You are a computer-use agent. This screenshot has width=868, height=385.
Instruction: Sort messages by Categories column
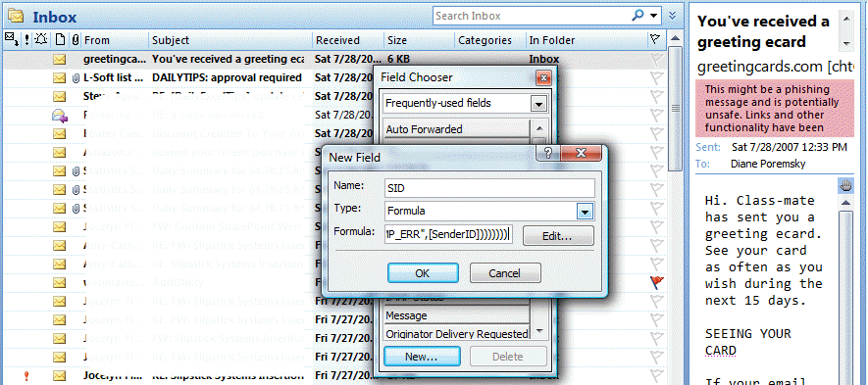[490, 40]
